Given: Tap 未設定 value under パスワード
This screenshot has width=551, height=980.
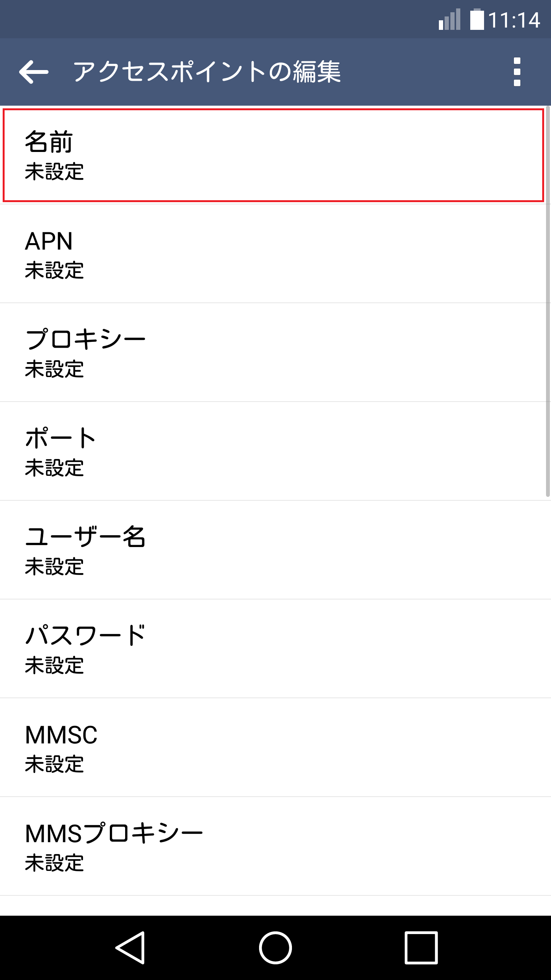Looking at the screenshot, I should pos(54,665).
